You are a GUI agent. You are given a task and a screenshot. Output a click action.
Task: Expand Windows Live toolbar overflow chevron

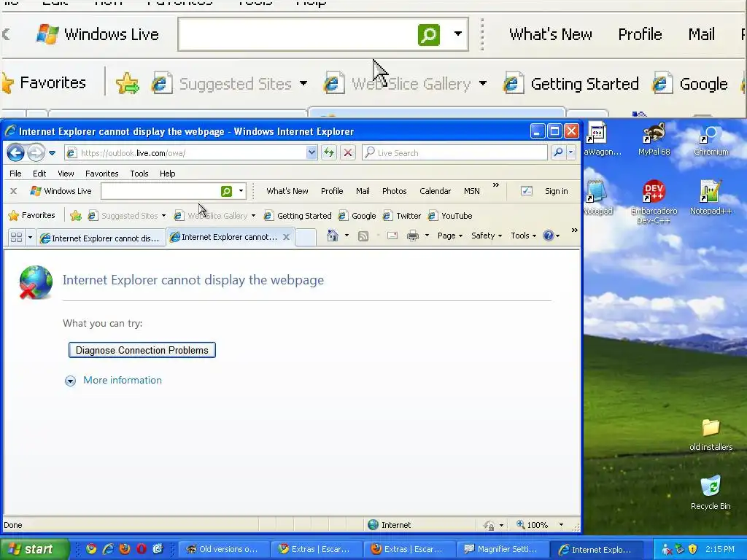(496, 184)
